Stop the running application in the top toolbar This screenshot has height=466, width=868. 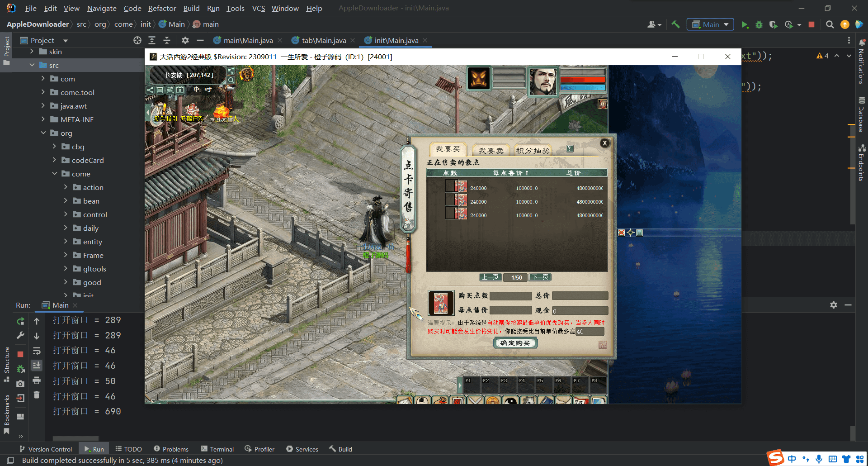[x=811, y=24]
